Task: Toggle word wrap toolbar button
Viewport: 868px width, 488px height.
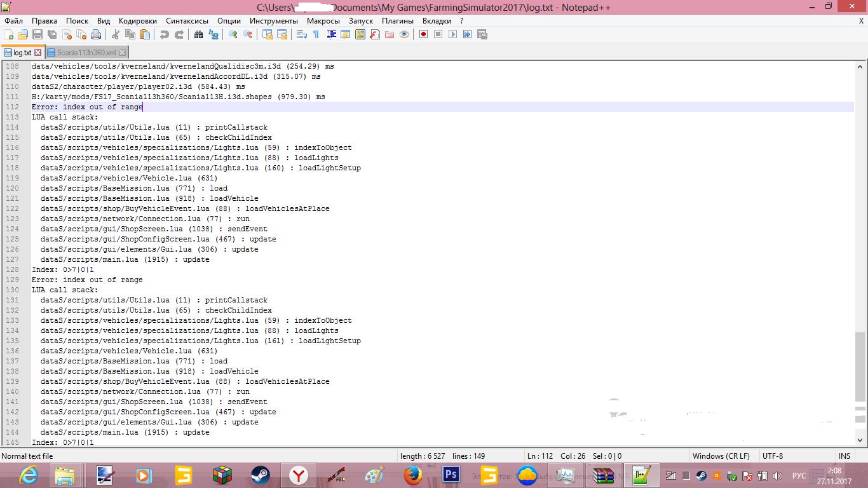Action: 302,34
